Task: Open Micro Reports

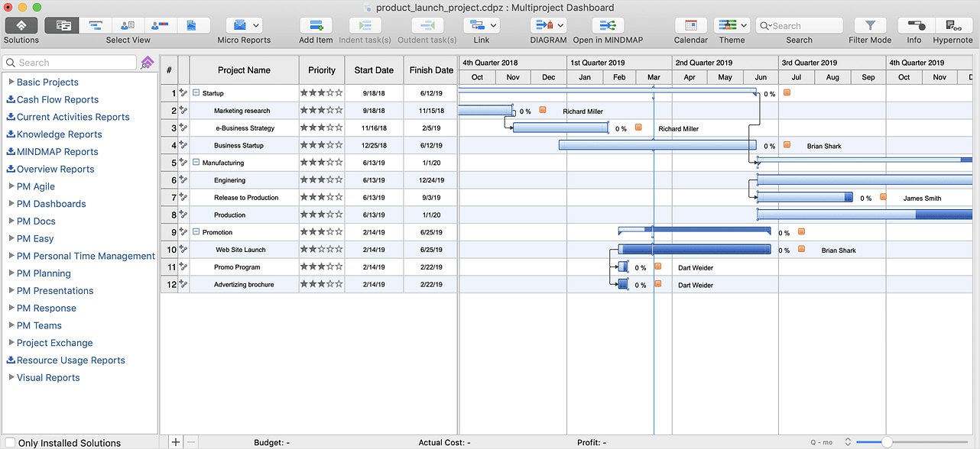Action: (238, 25)
